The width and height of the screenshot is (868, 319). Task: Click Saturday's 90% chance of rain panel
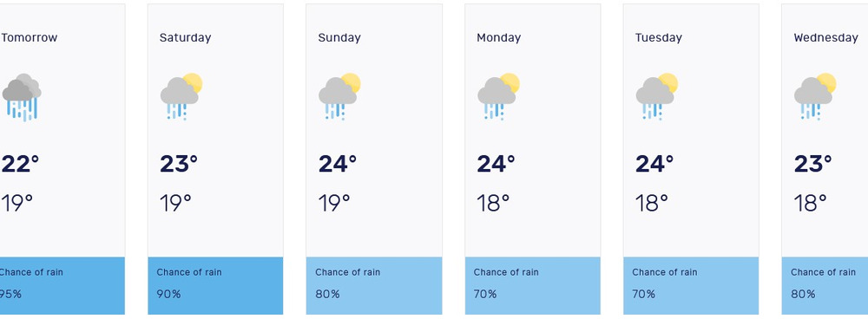click(215, 285)
